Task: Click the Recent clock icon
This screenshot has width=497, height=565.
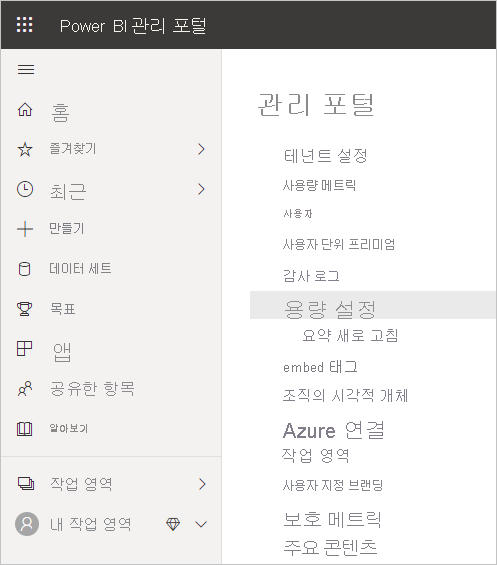Action: (x=25, y=189)
